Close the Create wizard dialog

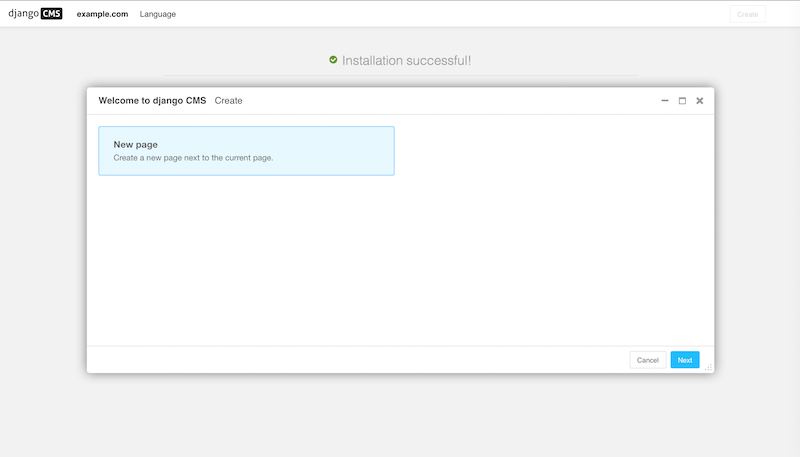pos(699,101)
